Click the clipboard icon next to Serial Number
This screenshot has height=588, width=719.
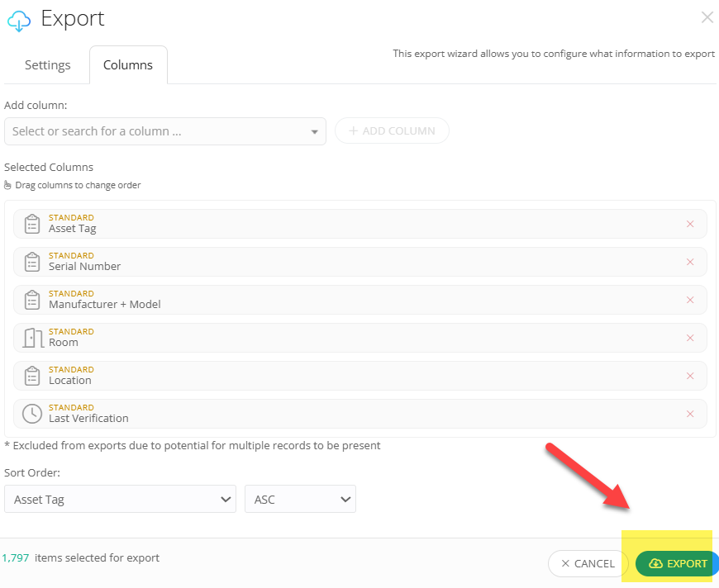31,261
